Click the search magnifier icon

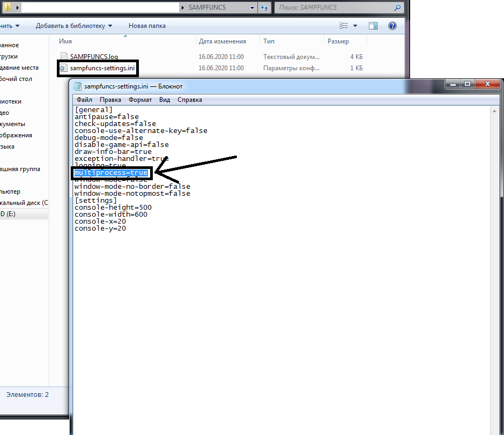(397, 8)
